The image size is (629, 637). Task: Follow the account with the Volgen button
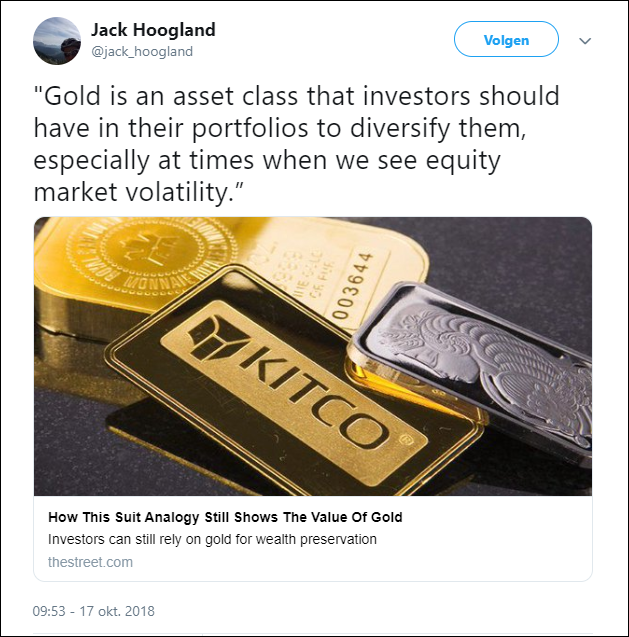pyautogui.click(x=506, y=39)
